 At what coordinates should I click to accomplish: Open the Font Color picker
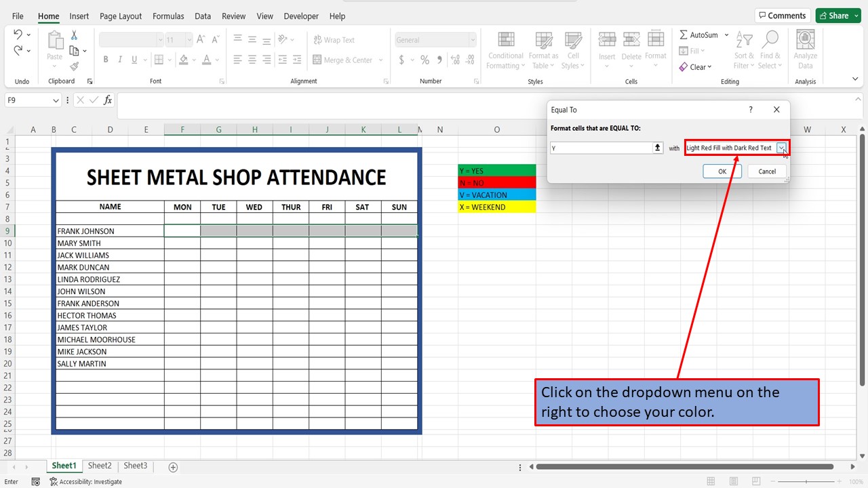(207, 60)
